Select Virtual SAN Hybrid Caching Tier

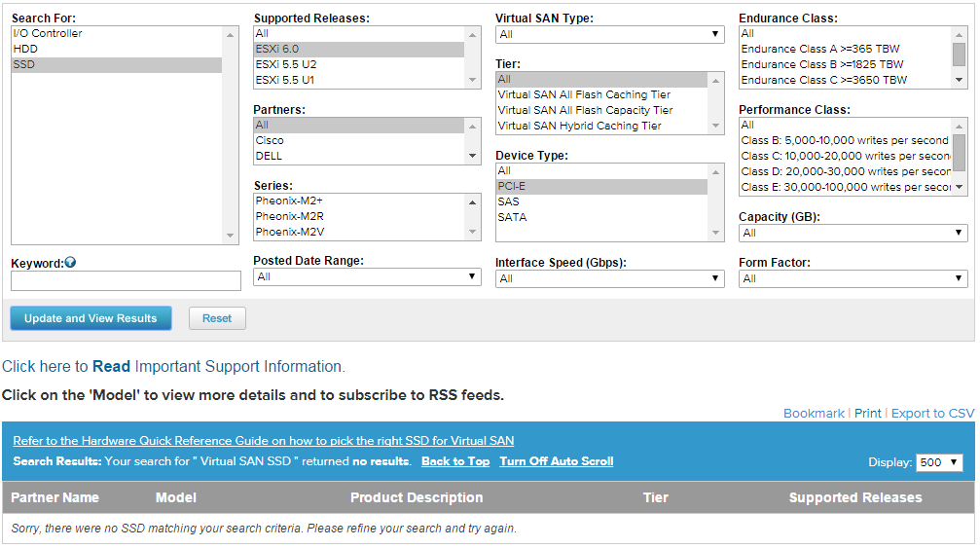[x=601, y=127]
